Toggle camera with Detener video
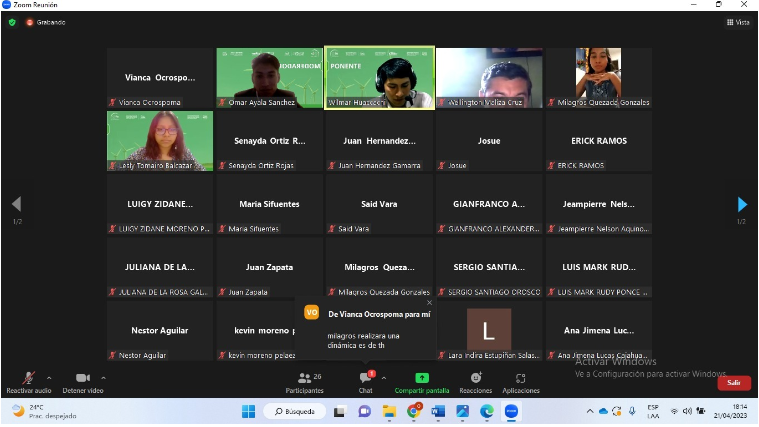 [x=83, y=378]
